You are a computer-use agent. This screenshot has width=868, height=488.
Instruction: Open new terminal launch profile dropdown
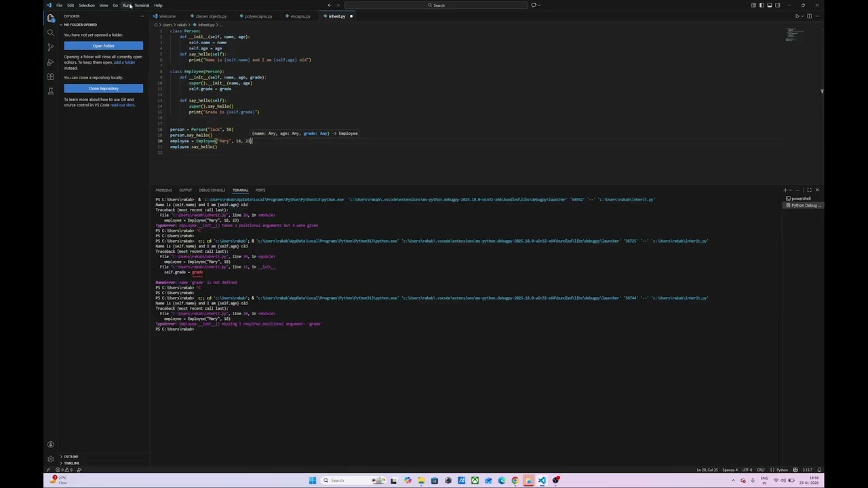click(791, 190)
